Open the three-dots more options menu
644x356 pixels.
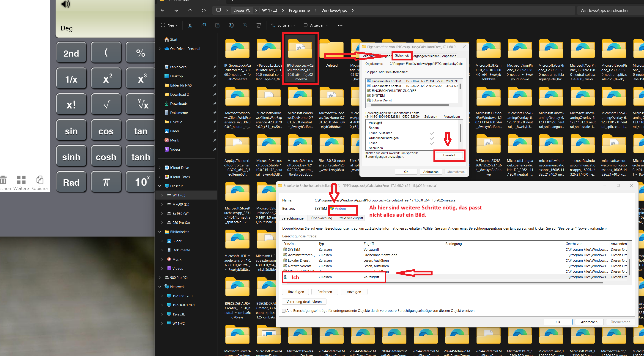coord(340,25)
